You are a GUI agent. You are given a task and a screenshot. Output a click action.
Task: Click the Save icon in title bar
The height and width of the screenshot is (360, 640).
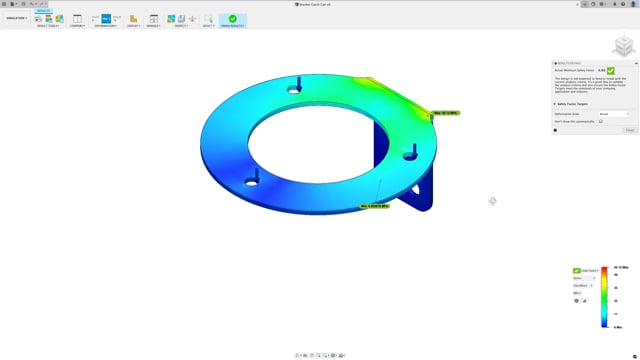pyautogui.click(x=23, y=4)
